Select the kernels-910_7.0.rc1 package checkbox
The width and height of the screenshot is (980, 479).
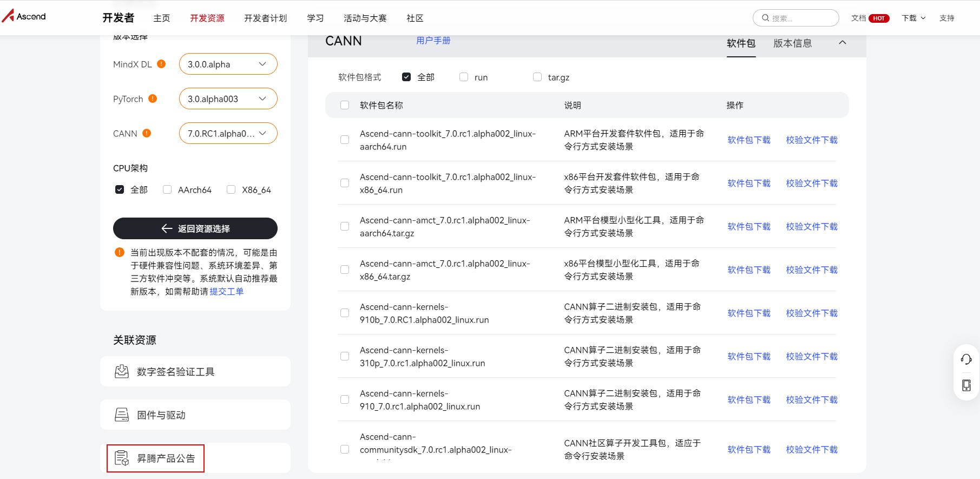pyautogui.click(x=345, y=399)
